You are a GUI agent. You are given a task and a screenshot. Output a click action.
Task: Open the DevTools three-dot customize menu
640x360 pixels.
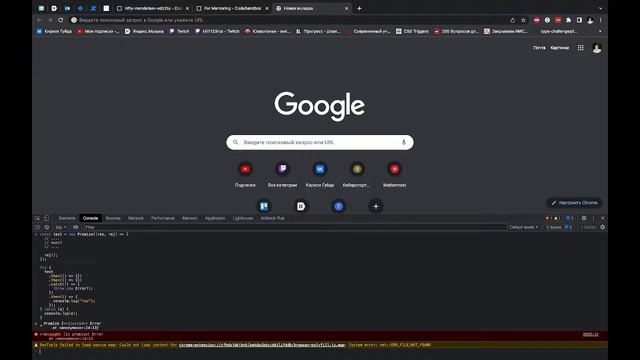click(593, 218)
